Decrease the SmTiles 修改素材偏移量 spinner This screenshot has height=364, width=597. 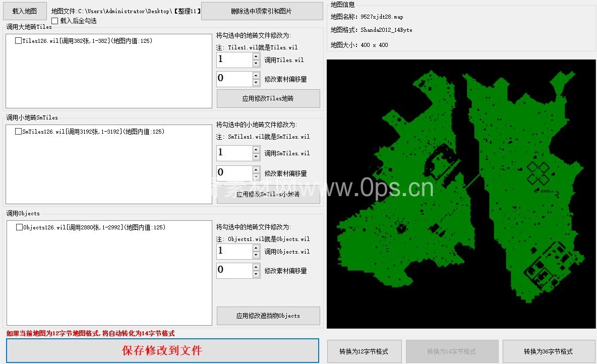pos(256,177)
